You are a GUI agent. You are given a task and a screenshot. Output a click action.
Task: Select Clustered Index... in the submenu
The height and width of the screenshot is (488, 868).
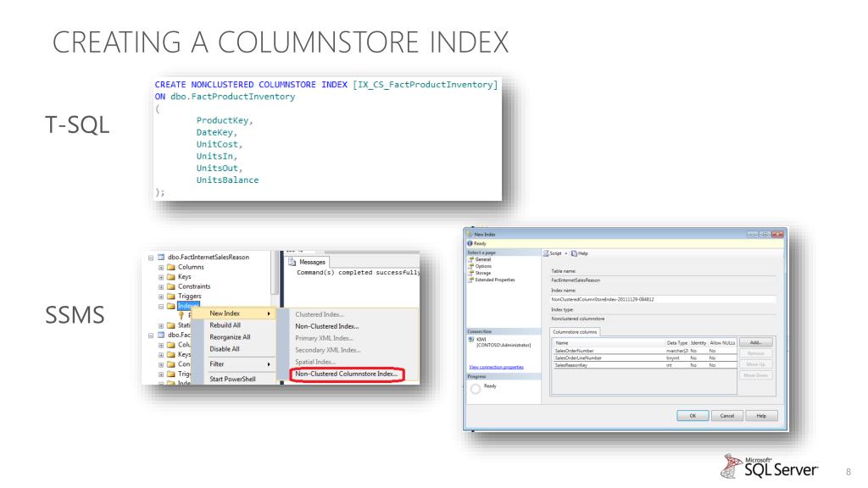(x=320, y=314)
